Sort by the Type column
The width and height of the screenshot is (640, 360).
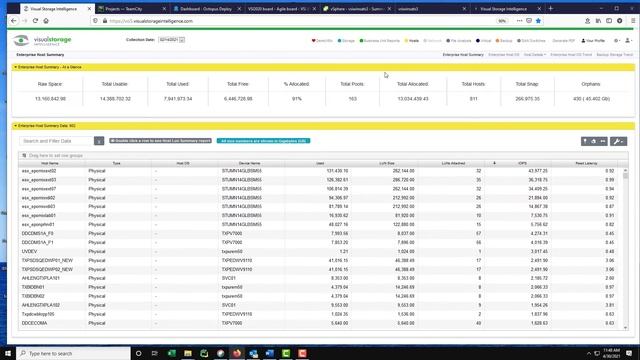click(x=117, y=163)
